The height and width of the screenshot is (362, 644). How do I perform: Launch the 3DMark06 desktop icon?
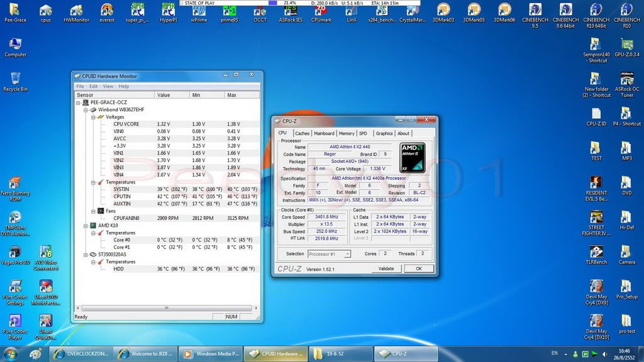(504, 13)
